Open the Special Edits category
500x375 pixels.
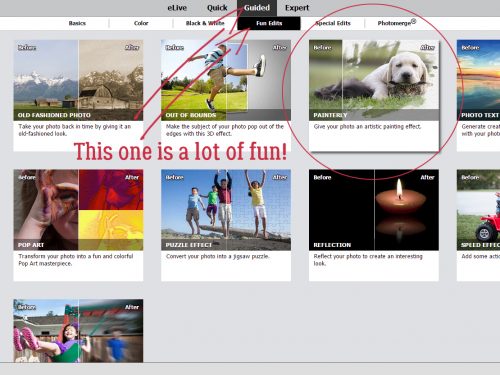click(333, 23)
